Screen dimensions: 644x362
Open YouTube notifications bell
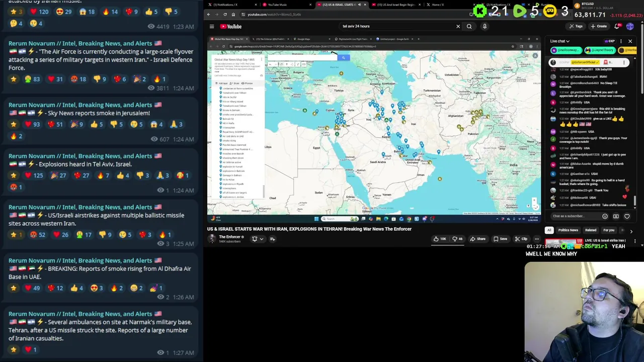click(x=617, y=26)
